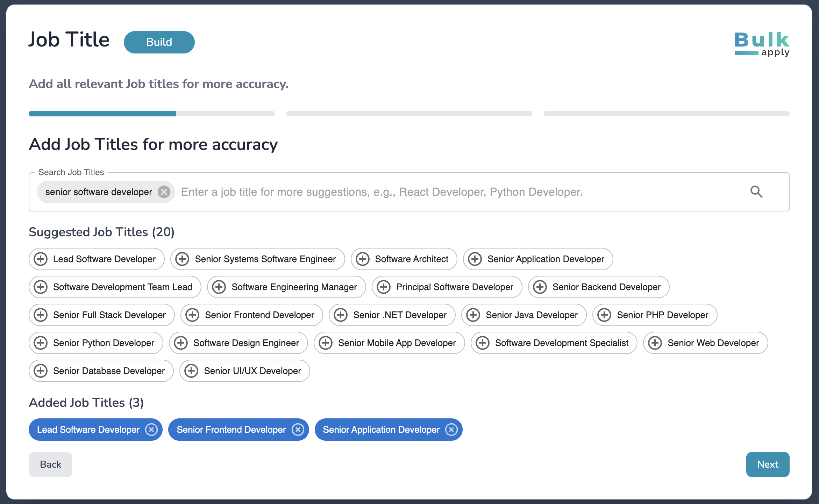Go back with the Back button

(x=50, y=465)
